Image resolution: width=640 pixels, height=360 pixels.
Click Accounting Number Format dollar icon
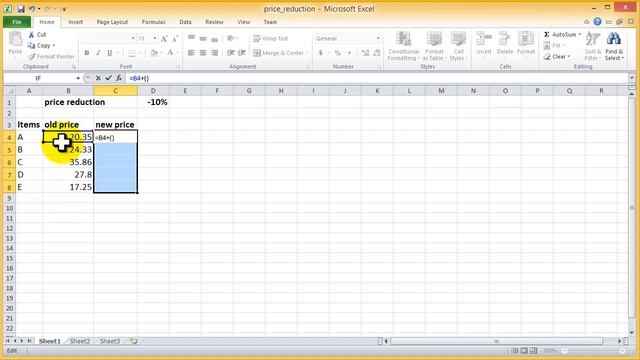pyautogui.click(x=321, y=53)
